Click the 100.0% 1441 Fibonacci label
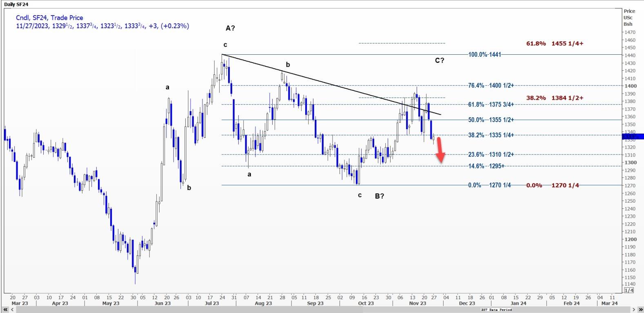644x313 pixels. coord(484,54)
